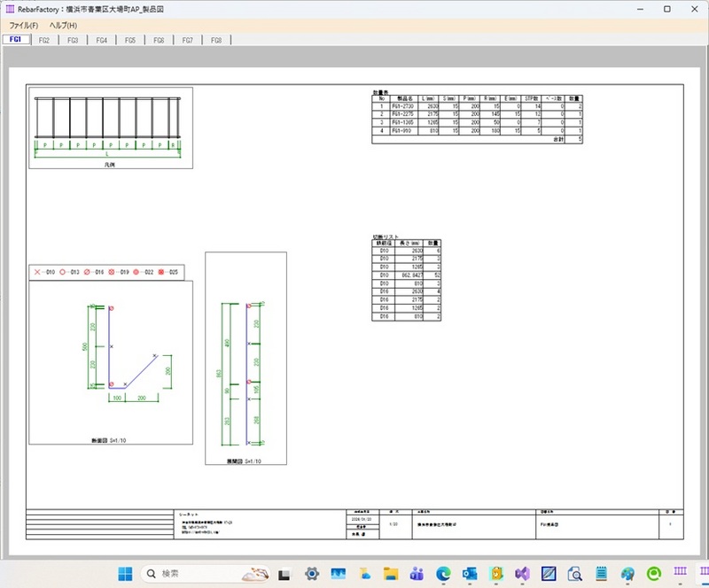
Task: Launch File Explorer from the taskbar
Action: [390, 573]
